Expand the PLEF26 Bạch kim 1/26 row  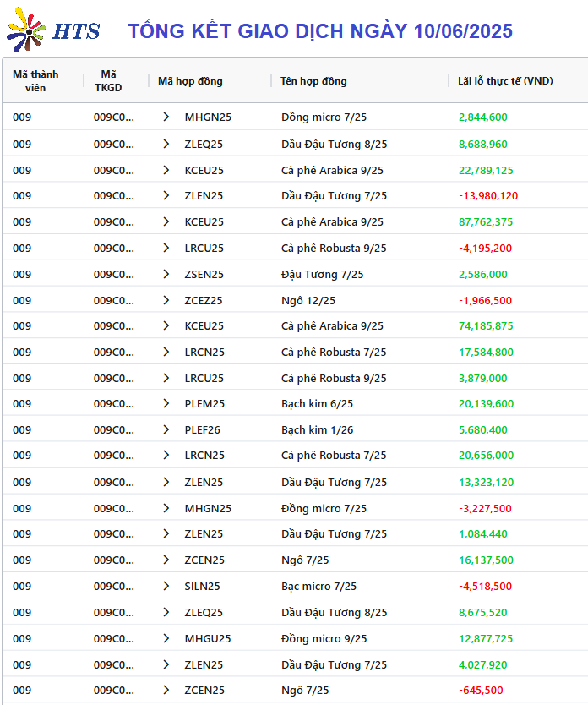click(x=166, y=429)
